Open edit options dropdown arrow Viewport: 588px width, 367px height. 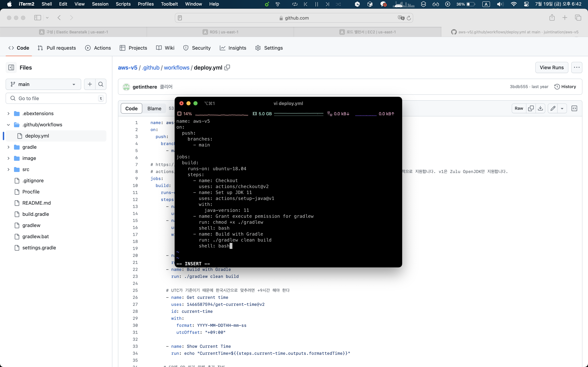click(562, 108)
